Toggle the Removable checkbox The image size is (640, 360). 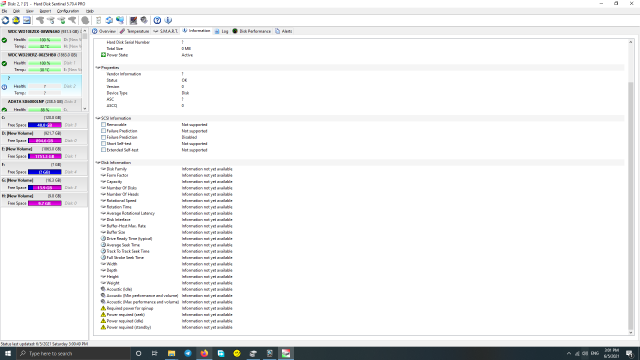tap(103, 124)
